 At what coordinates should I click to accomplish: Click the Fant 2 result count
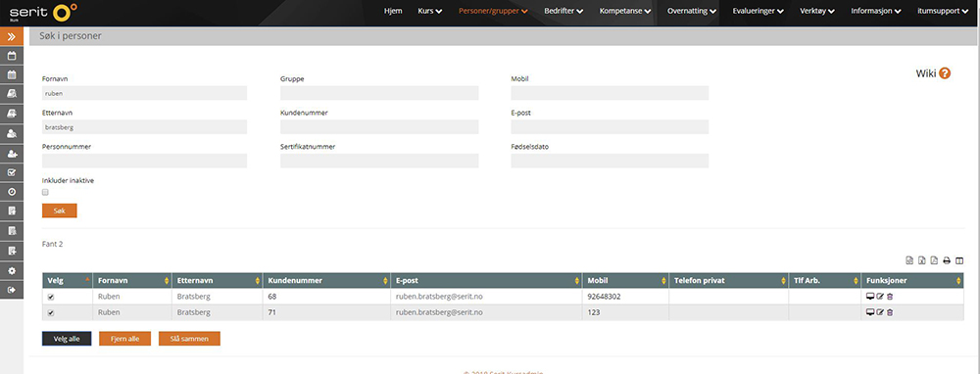tap(53, 244)
